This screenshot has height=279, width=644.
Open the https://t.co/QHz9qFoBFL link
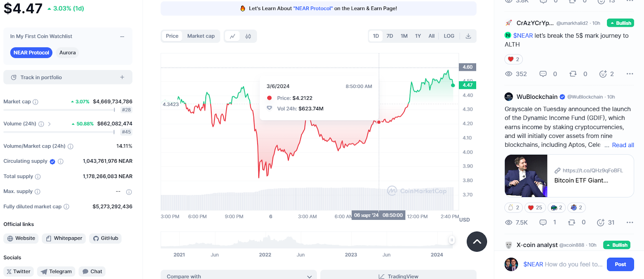point(592,170)
